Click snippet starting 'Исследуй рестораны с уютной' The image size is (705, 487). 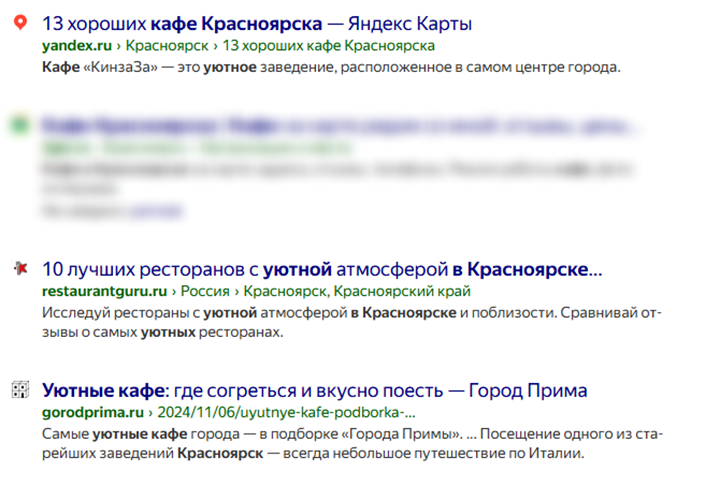pos(352,322)
